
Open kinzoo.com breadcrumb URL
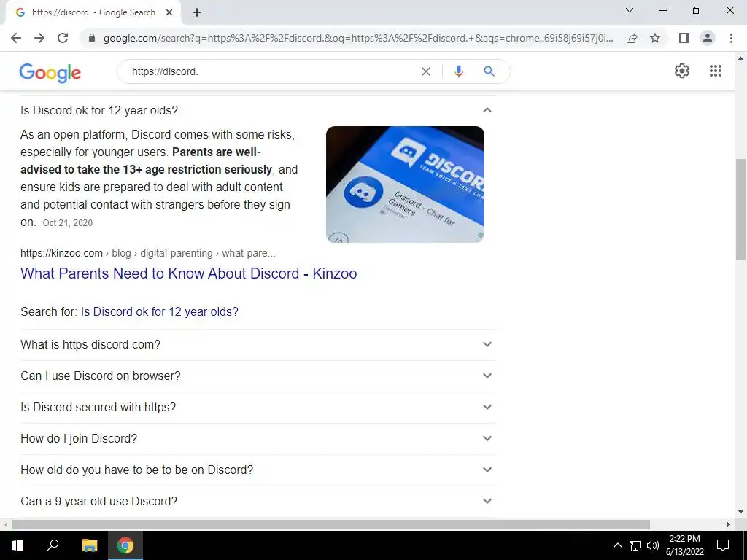pos(147,253)
